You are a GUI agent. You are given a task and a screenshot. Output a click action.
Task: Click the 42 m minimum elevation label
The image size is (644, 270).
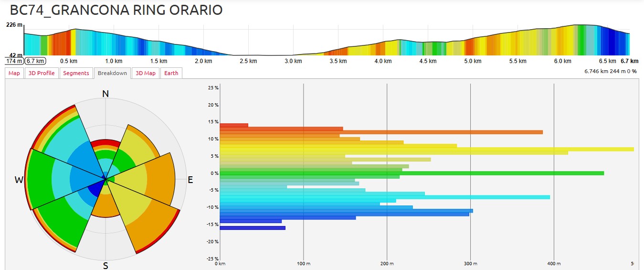(x=16, y=55)
